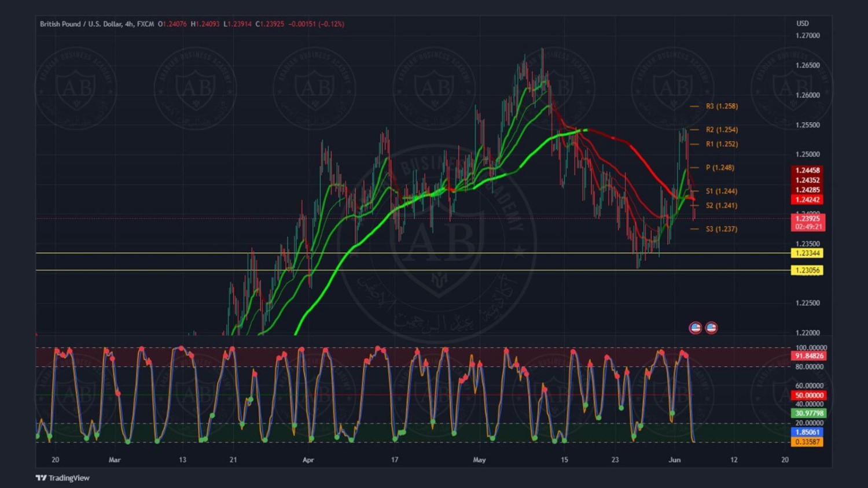This screenshot has width=868, height=488.
Task: Select the P (1.248) pivot label
Action: coord(720,168)
